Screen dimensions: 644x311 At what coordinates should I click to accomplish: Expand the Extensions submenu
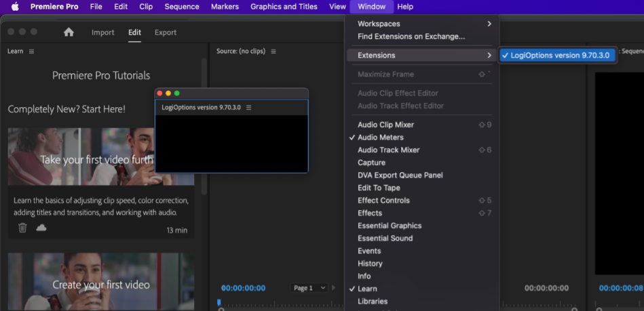tap(422, 56)
